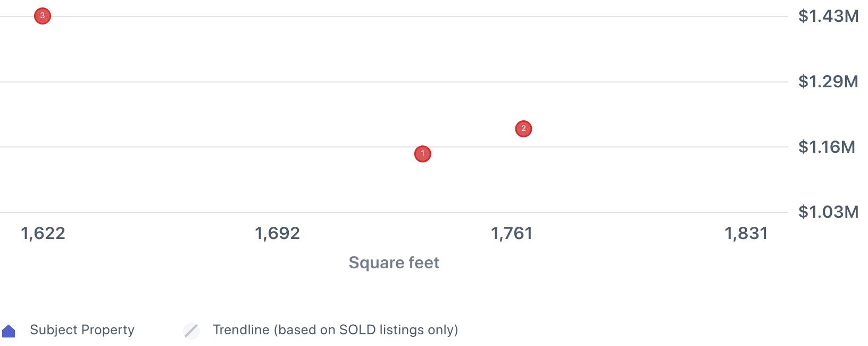Select the $1.03M y-axis label

828,212
